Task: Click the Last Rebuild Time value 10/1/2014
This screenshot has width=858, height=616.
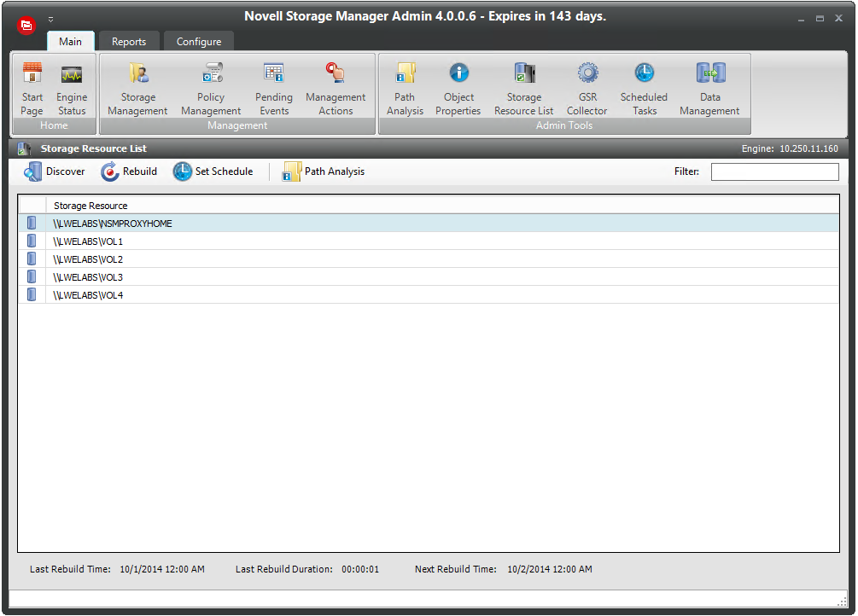Action: [162, 569]
